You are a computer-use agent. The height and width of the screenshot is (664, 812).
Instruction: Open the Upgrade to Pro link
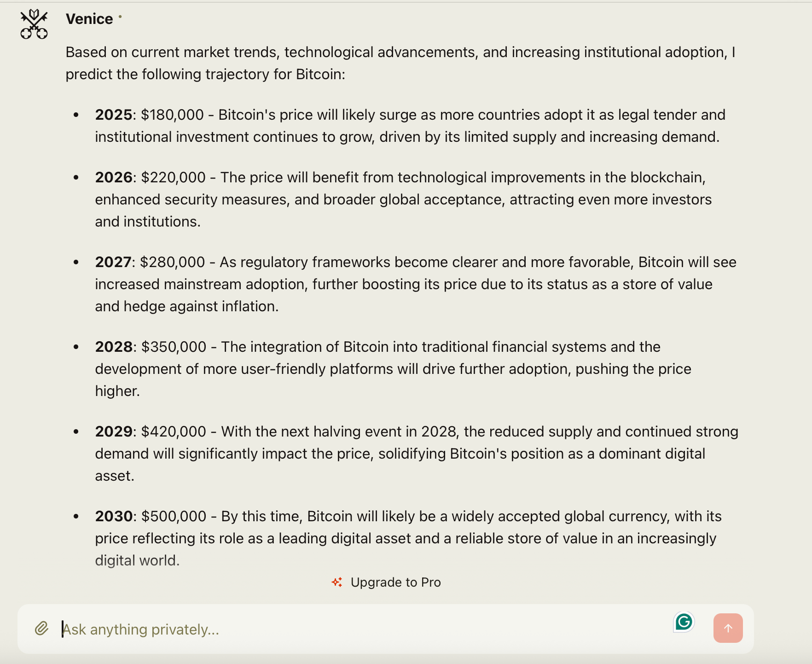pyautogui.click(x=396, y=582)
